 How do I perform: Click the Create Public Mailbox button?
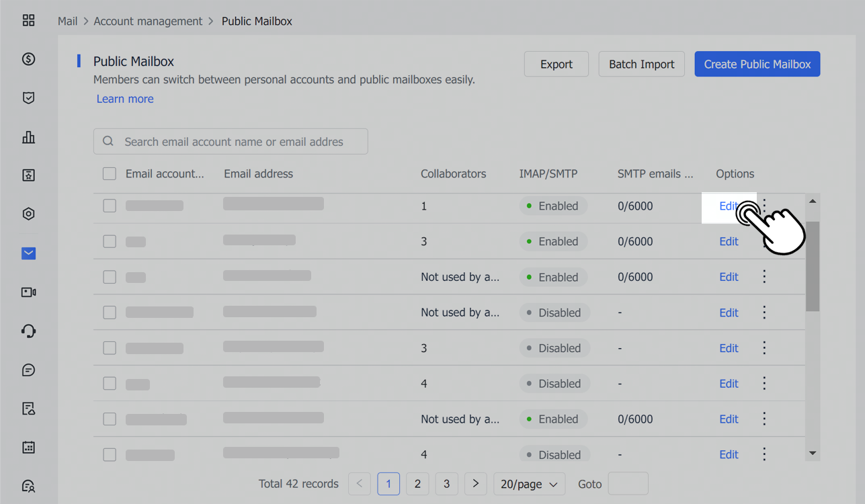(757, 64)
